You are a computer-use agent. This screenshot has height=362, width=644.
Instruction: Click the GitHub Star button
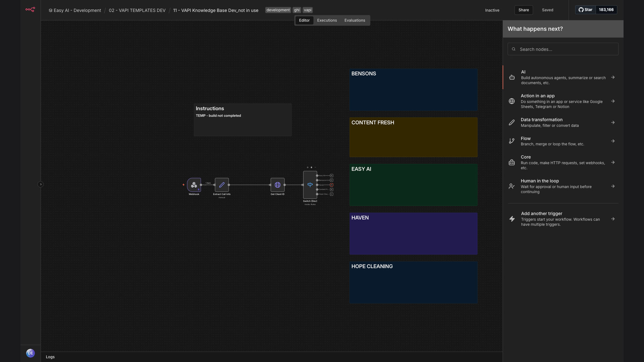585,10
